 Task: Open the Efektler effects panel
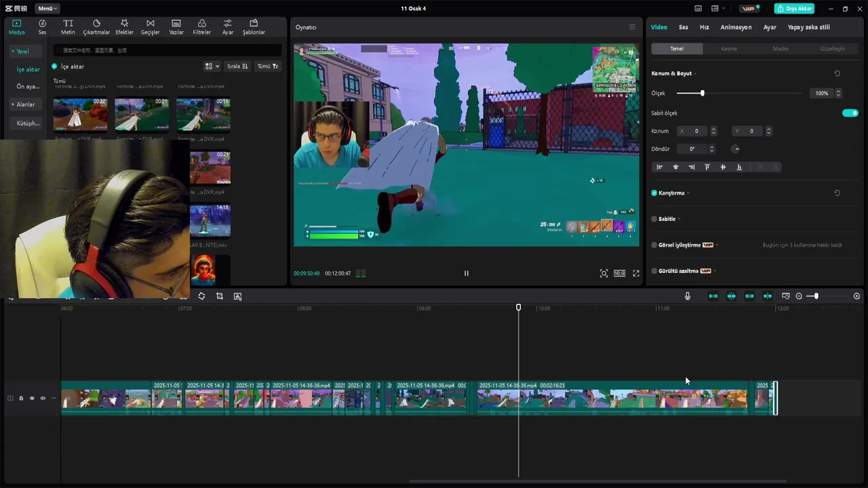pos(125,26)
